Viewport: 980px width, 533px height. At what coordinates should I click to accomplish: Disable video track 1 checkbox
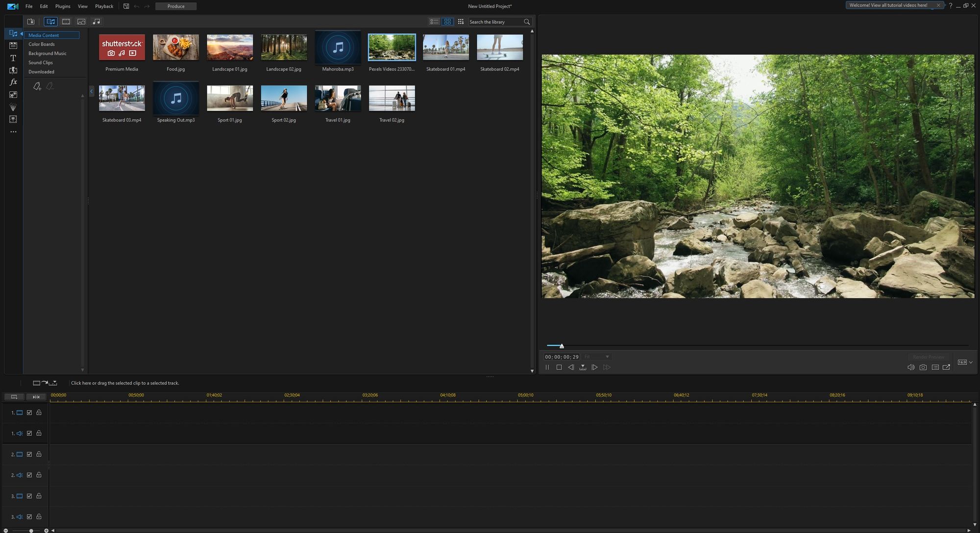29,412
